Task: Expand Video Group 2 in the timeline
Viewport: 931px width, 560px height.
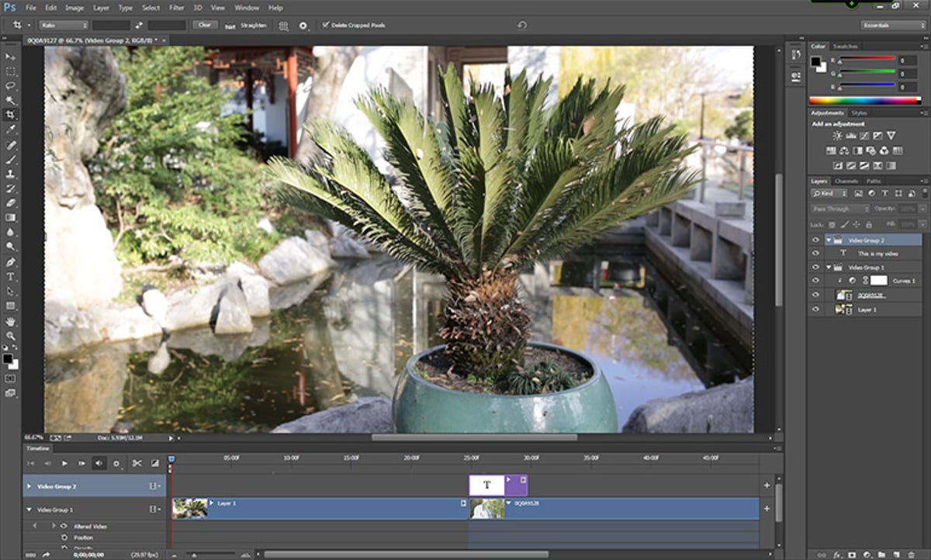Action: point(29,487)
